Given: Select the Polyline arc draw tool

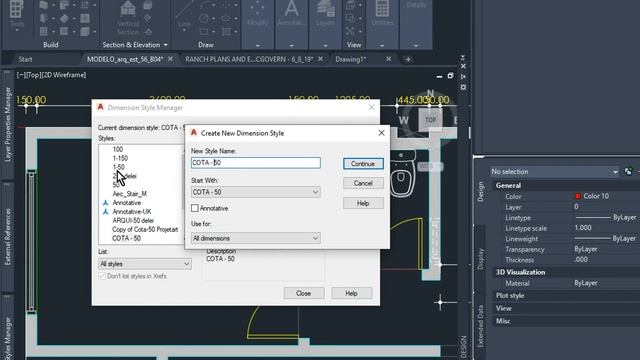Looking at the screenshot, I should pos(204,5).
